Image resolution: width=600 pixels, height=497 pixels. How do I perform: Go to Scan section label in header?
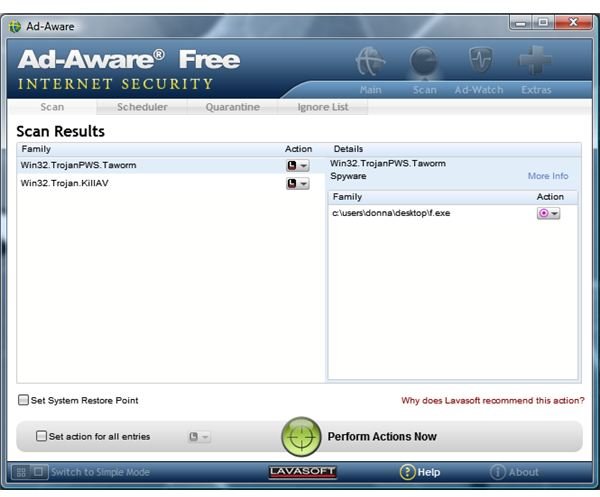[424, 90]
